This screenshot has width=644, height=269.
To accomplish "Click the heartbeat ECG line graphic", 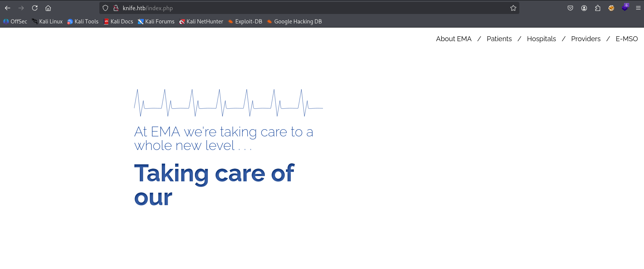I will pyautogui.click(x=229, y=103).
